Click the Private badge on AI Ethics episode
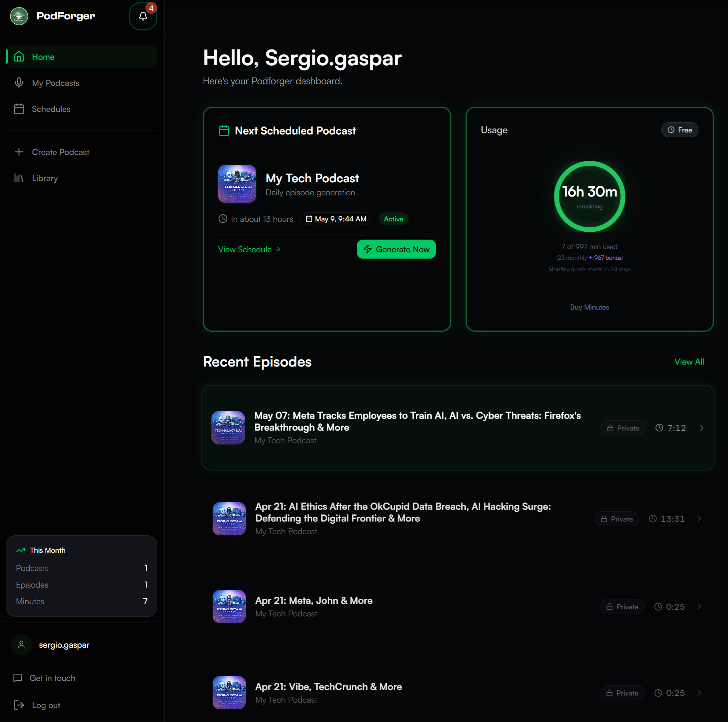 (x=617, y=519)
